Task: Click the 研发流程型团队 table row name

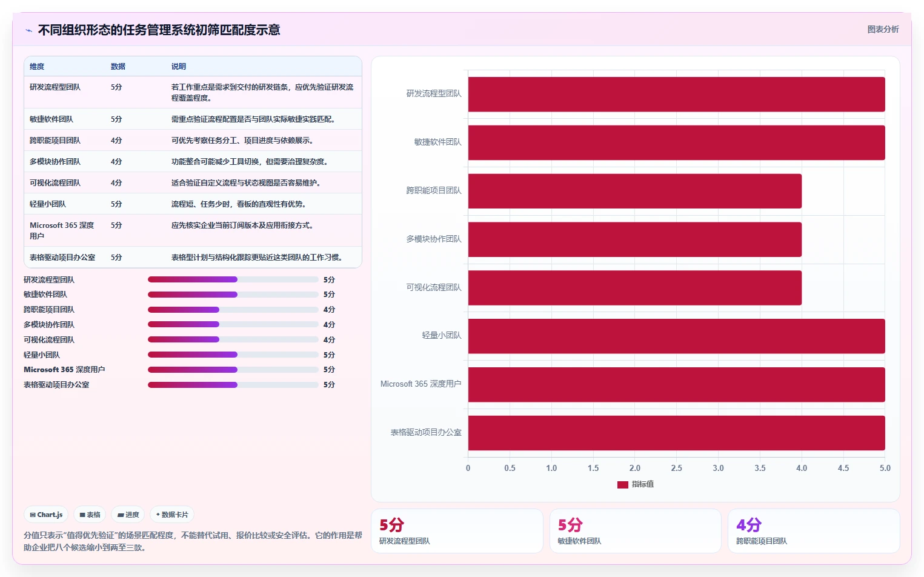Action: pyautogui.click(x=55, y=87)
